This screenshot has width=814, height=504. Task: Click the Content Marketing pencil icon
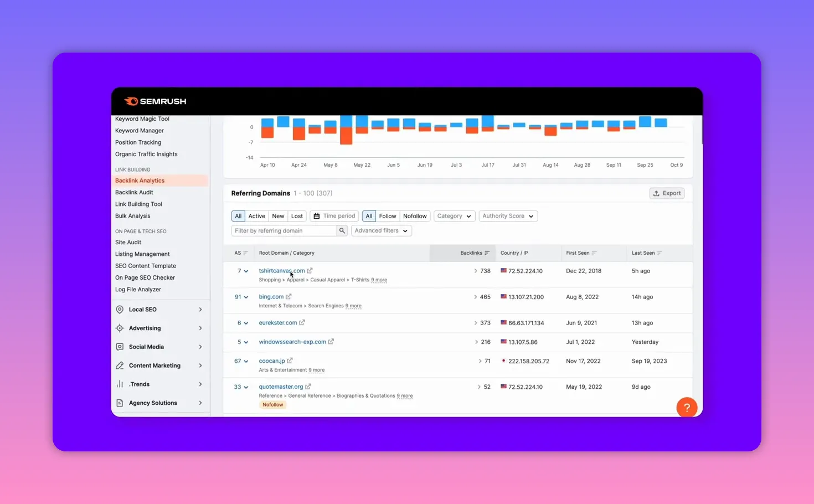(x=120, y=366)
